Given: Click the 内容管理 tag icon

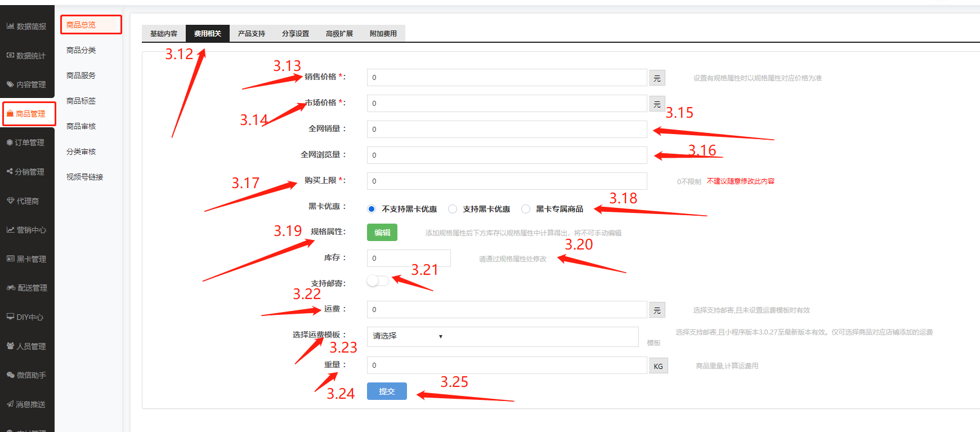Looking at the screenshot, I should [x=10, y=84].
